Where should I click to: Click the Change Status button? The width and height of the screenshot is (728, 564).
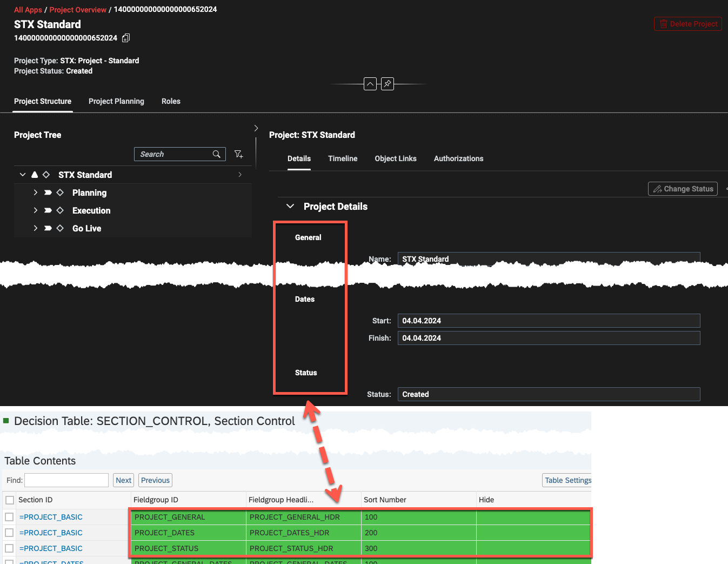(x=683, y=189)
